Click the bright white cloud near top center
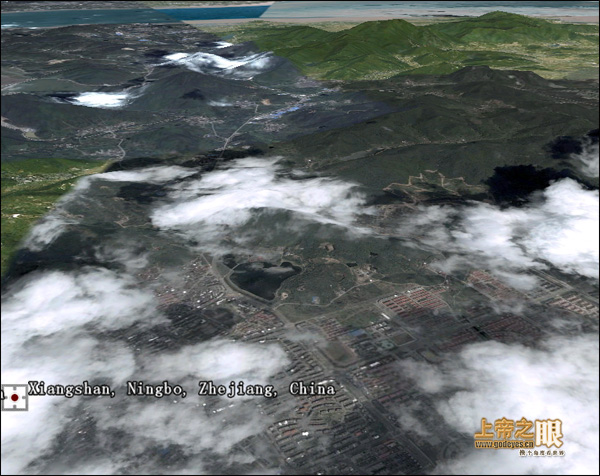This screenshot has width=600, height=476. pos(215,62)
